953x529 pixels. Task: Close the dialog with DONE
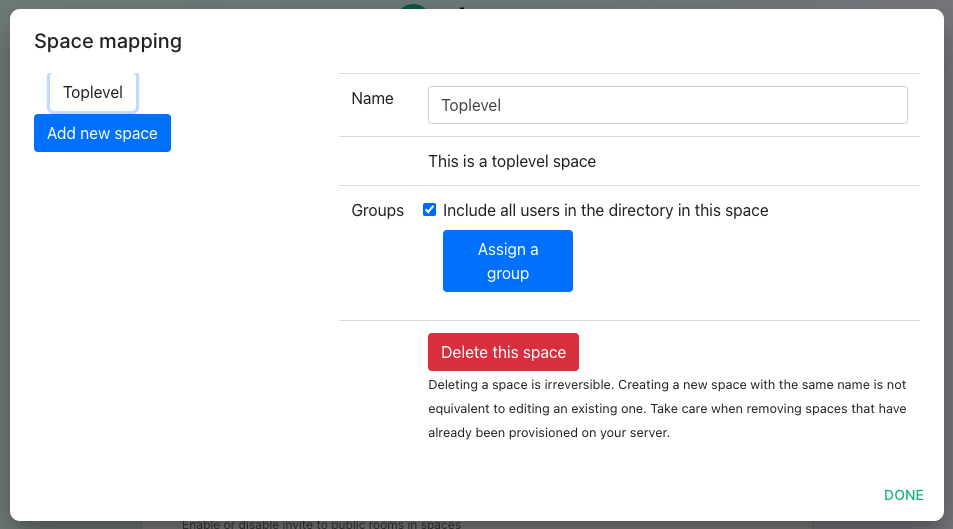[x=903, y=495]
